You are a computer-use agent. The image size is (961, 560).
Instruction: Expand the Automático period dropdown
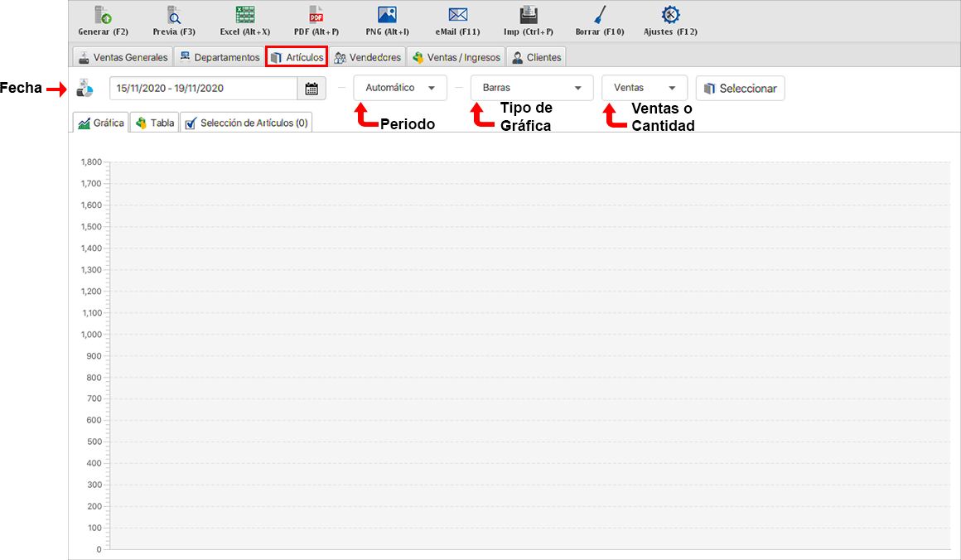coord(400,88)
